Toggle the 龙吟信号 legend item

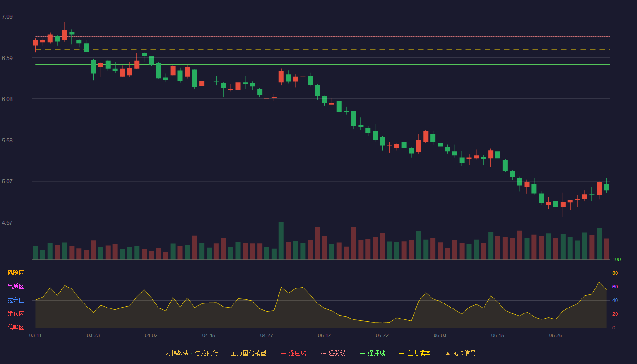[x=460, y=353]
